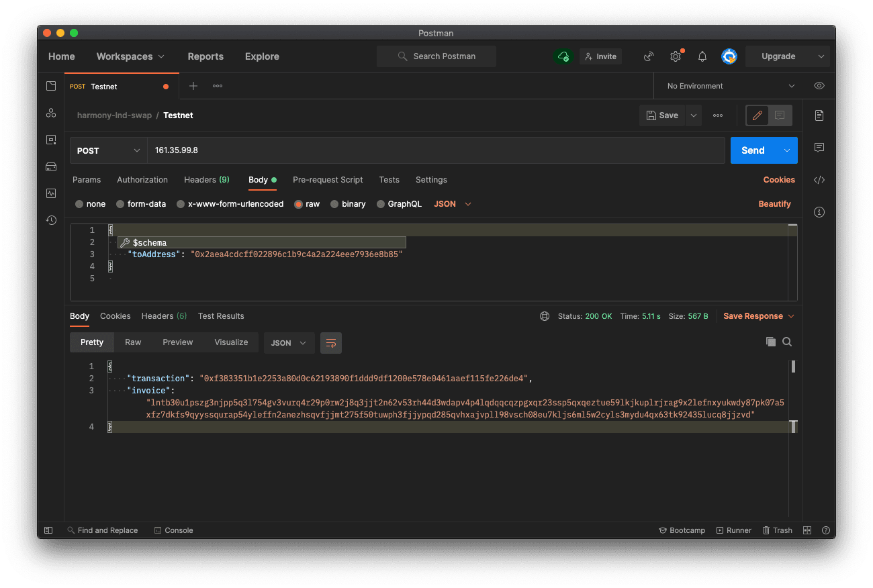Change raw body format JSON dropdown

[x=453, y=204]
